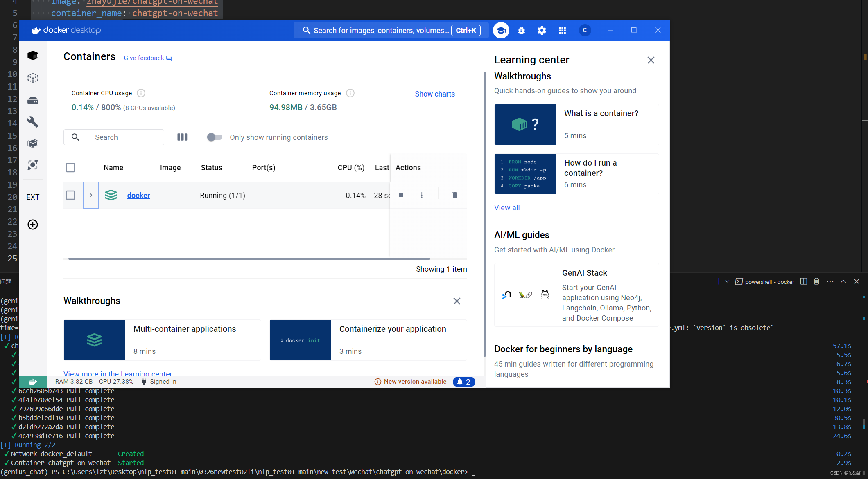Image resolution: width=868 pixels, height=479 pixels.
Task: Sort by the Status column header
Action: 212,168
